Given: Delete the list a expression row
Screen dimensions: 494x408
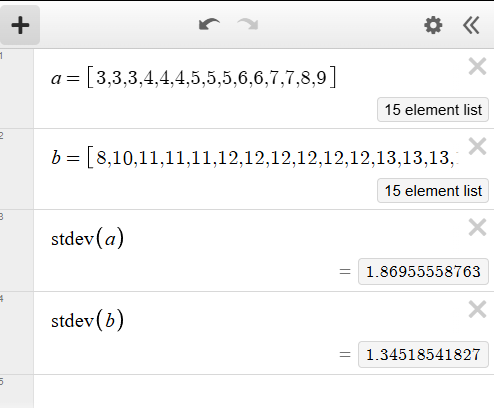Looking at the screenshot, I should point(477,66).
